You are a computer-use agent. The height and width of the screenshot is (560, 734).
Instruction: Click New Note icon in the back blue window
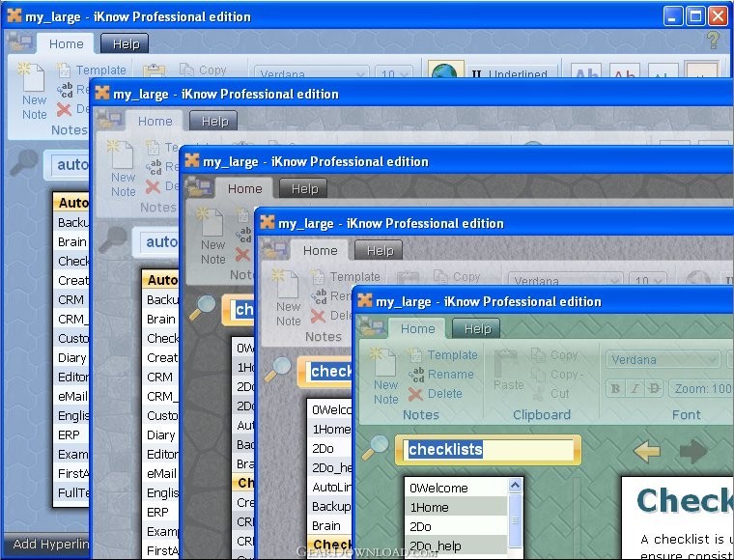coord(33,77)
